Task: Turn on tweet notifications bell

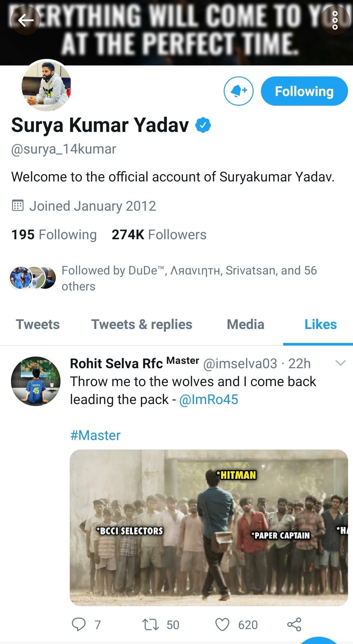Action: pos(238,91)
